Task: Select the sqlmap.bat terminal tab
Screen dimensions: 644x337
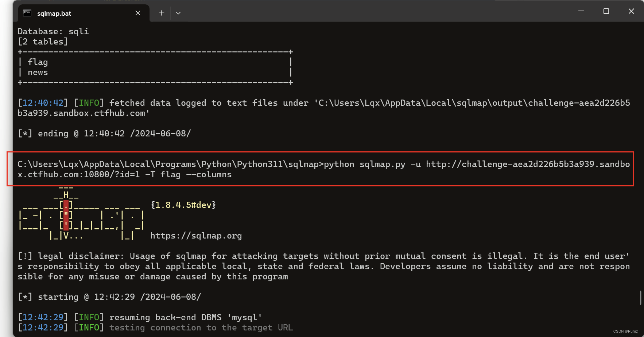Action: pos(84,13)
